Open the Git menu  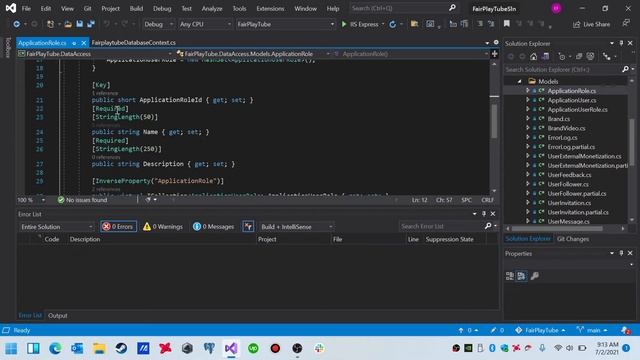(87, 9)
